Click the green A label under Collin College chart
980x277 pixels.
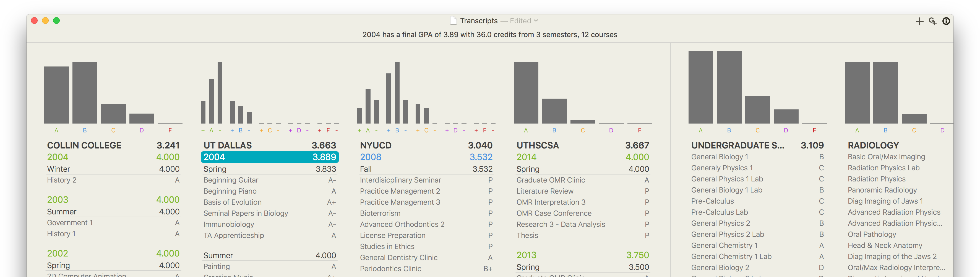(56, 130)
